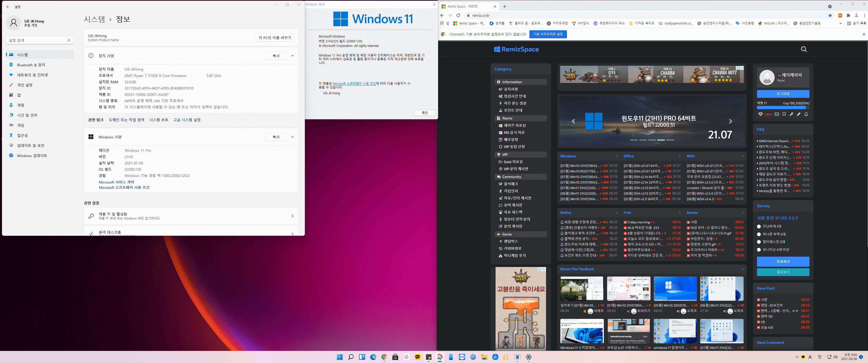Click the diamond points 1,034 icon

click(x=765, y=114)
